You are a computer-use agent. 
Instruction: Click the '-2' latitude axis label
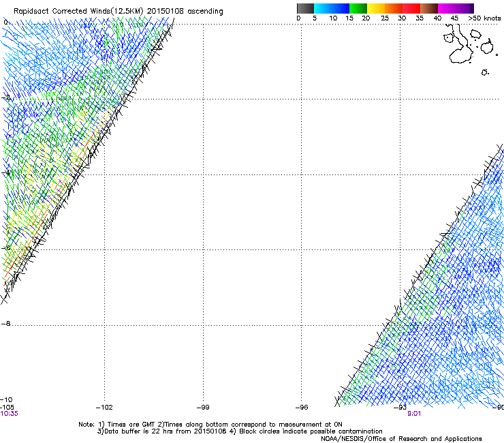(7, 97)
